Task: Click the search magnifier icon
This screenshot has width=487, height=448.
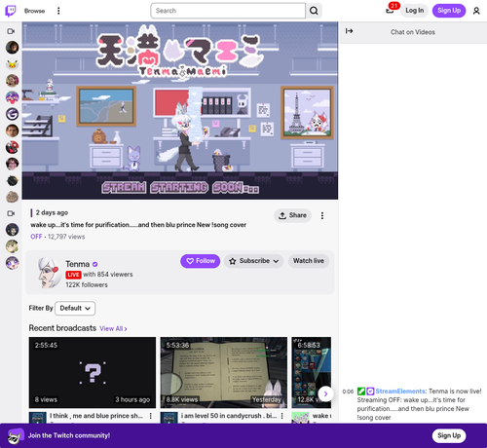Action: [x=314, y=11]
